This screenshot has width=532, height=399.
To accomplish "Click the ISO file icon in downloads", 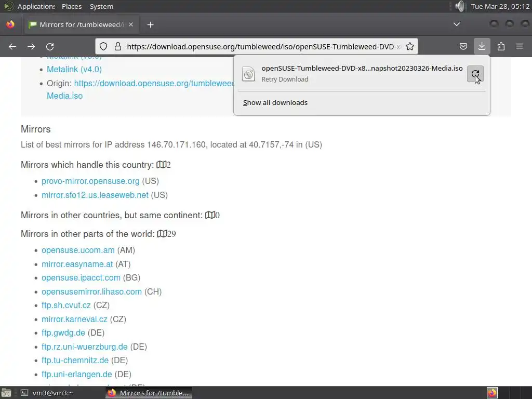I will (248, 74).
